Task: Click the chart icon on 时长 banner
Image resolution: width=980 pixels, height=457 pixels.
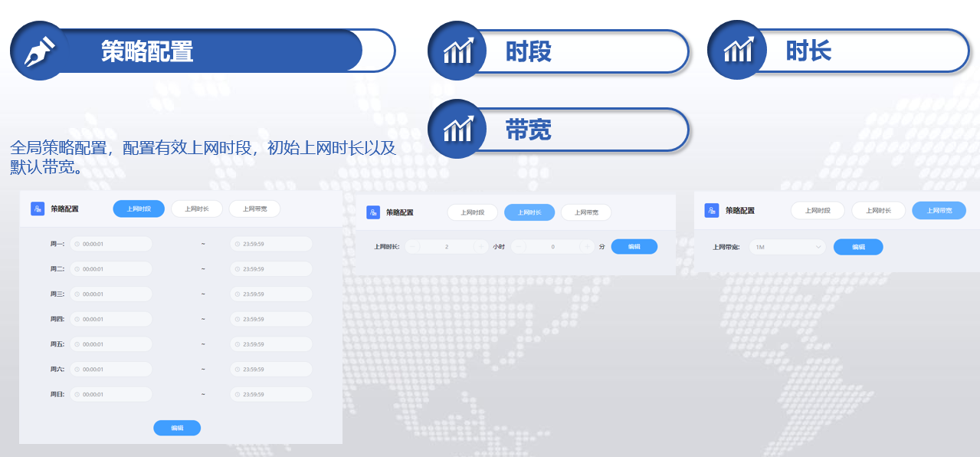Action: [737, 51]
